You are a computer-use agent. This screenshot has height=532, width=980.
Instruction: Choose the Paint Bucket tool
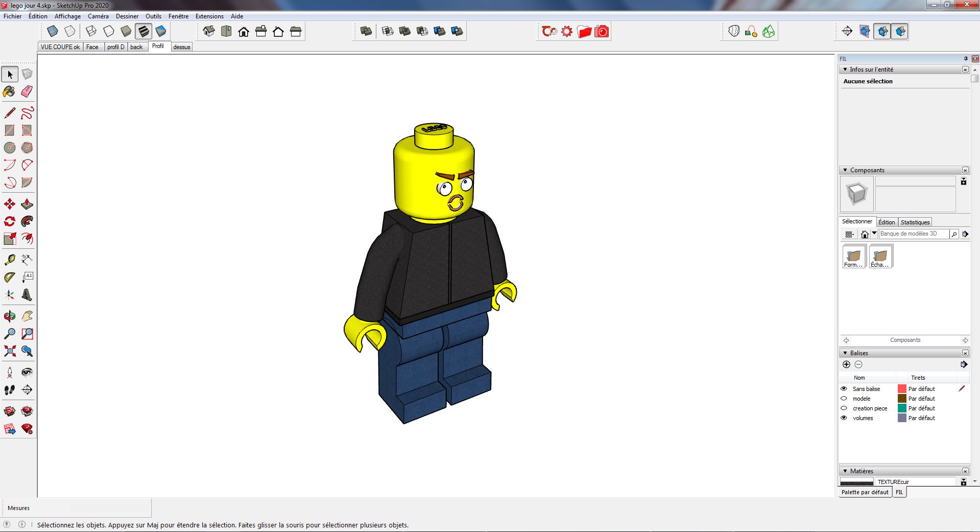click(10, 91)
